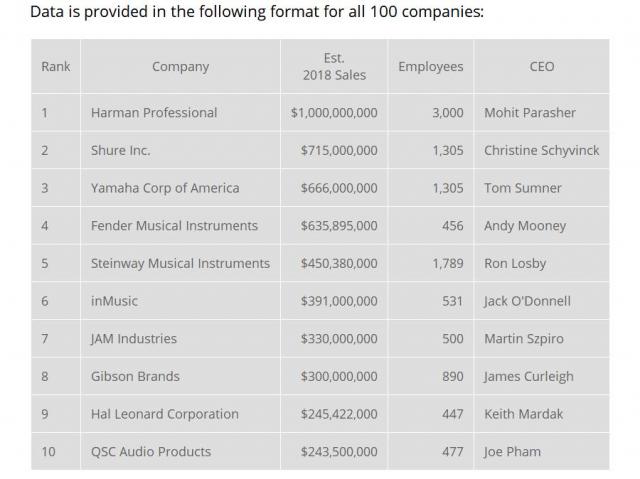
Task: Click CEO name Christine Schyvinck
Action: [x=541, y=151]
